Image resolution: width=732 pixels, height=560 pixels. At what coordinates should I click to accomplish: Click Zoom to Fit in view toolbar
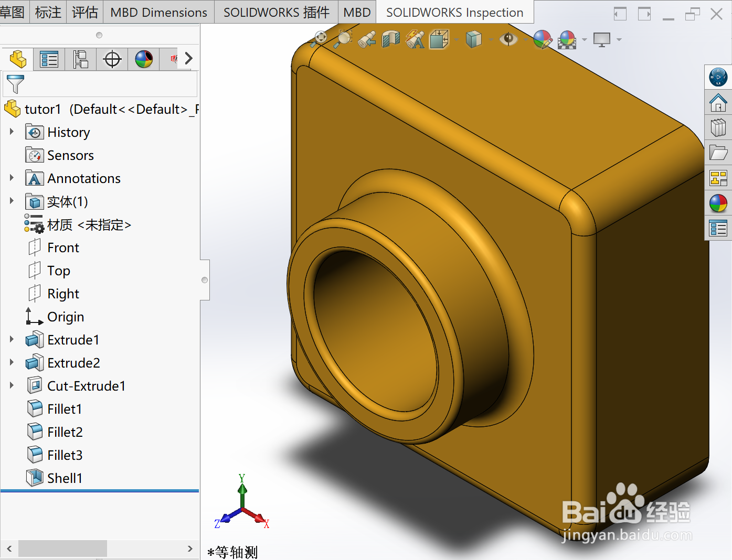tap(319, 39)
